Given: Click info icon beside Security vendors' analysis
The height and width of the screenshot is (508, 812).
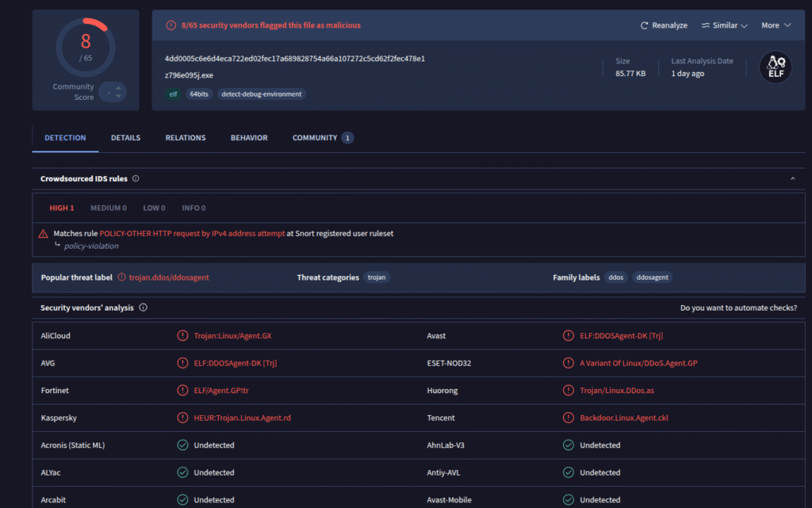Looking at the screenshot, I should [x=144, y=307].
